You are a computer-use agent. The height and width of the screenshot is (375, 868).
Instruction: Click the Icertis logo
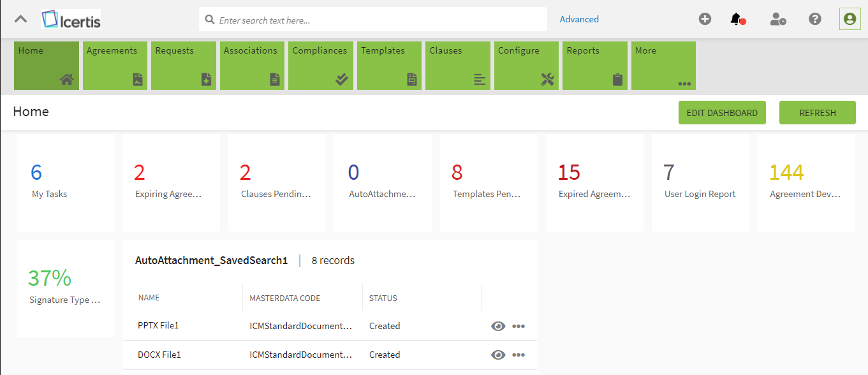tap(71, 19)
